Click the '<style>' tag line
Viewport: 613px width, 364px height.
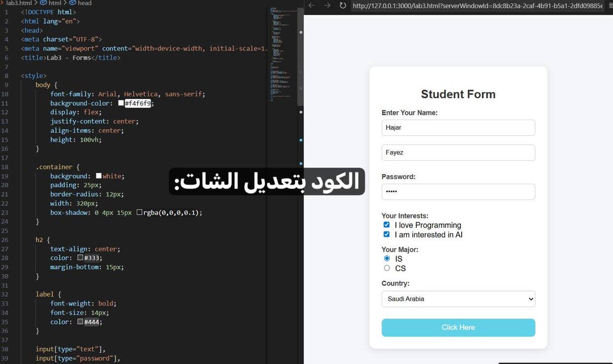tap(34, 76)
